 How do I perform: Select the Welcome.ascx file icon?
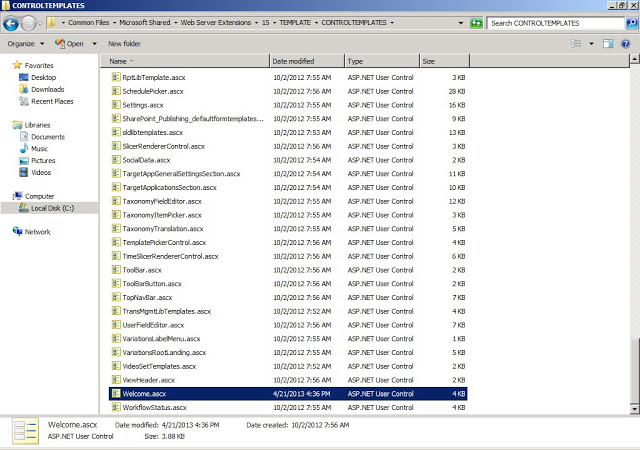[x=115, y=394]
